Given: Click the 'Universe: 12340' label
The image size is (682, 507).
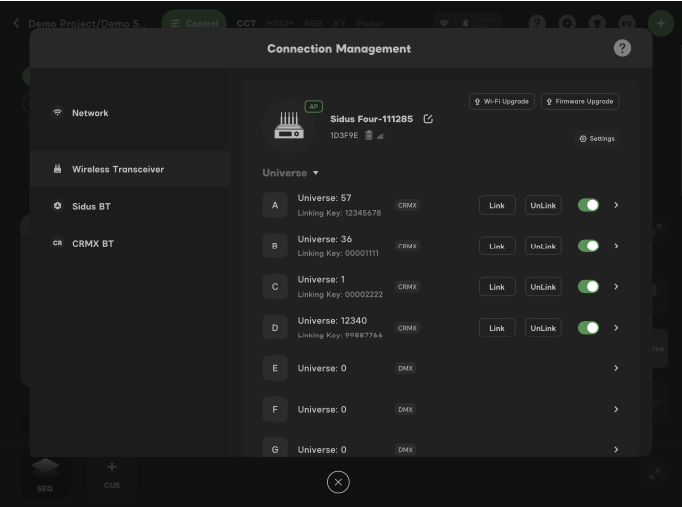Looking at the screenshot, I should tap(332, 320).
